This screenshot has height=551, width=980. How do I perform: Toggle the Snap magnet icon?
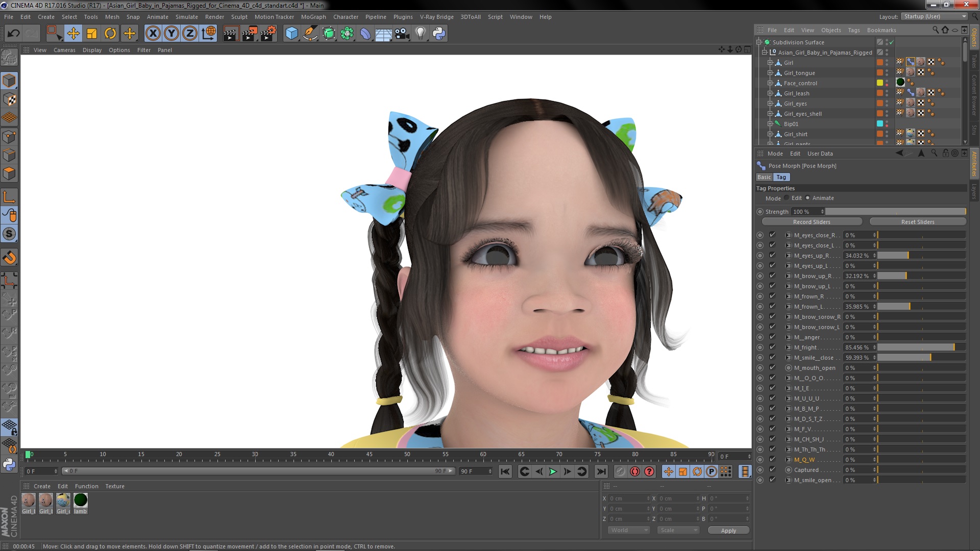(x=9, y=258)
